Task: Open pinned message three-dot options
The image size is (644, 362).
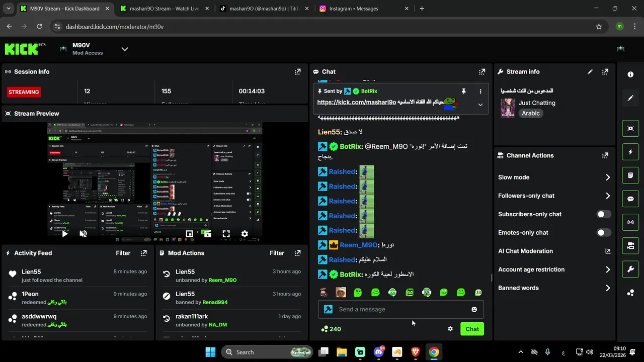Action: pos(480,92)
